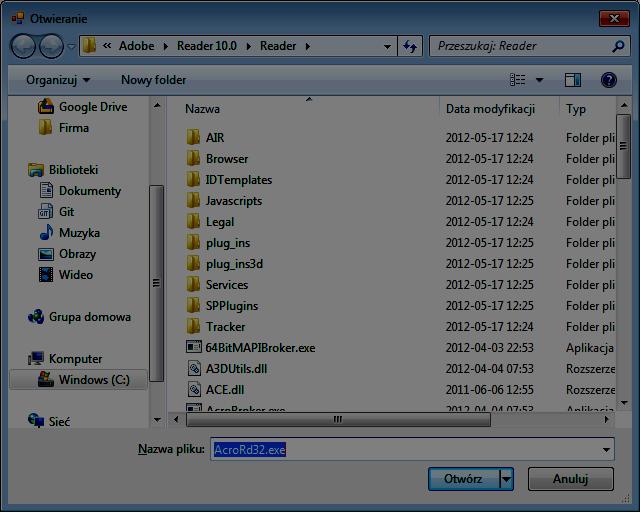Open the Organizuj menu
The width and height of the screenshot is (640, 512).
[58, 80]
